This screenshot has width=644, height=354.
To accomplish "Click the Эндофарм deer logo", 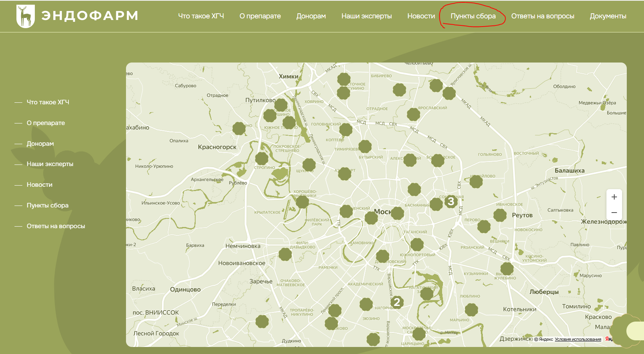I will [x=25, y=16].
